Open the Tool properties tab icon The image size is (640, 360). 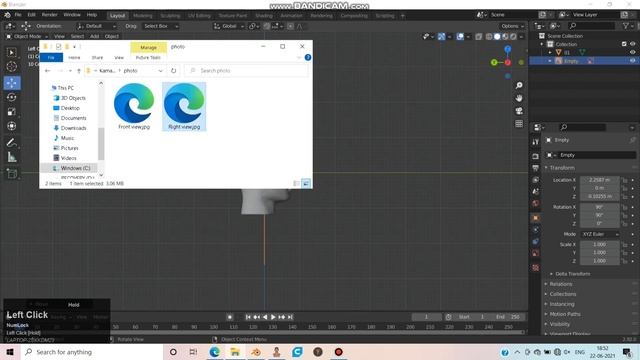[536, 142]
